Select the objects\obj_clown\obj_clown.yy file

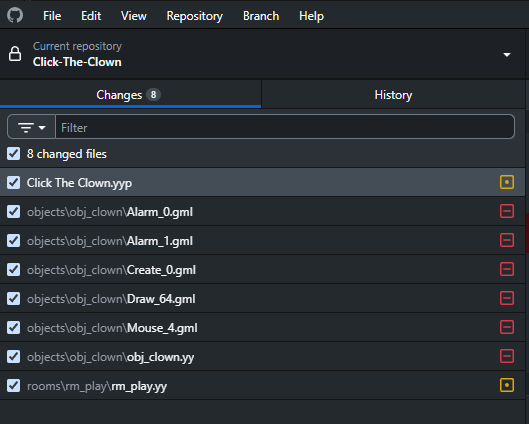click(262, 357)
